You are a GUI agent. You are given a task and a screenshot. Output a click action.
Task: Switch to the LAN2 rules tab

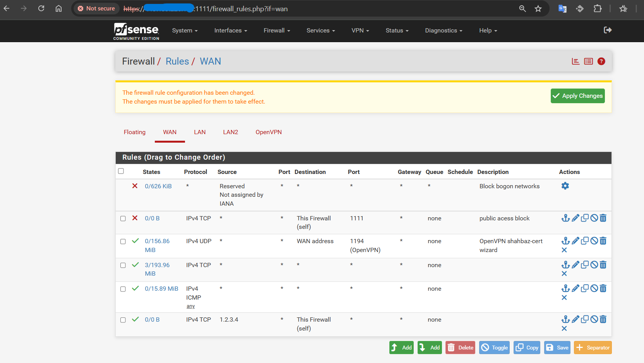230,132
